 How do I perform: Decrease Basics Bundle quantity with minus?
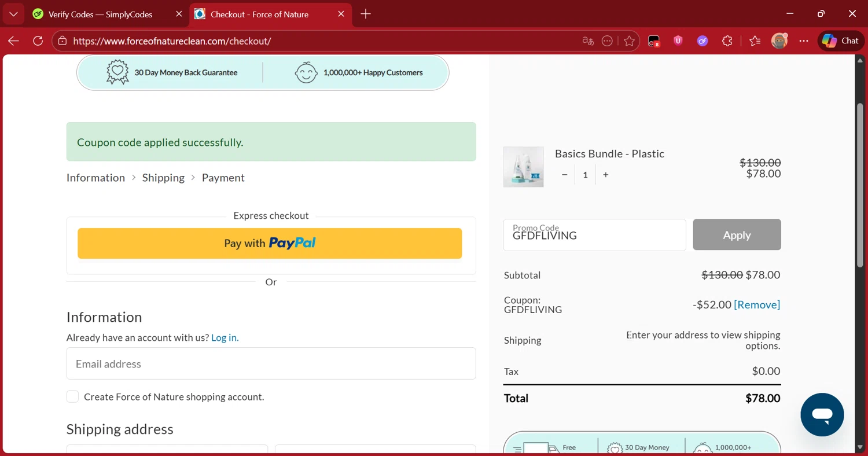click(x=565, y=175)
